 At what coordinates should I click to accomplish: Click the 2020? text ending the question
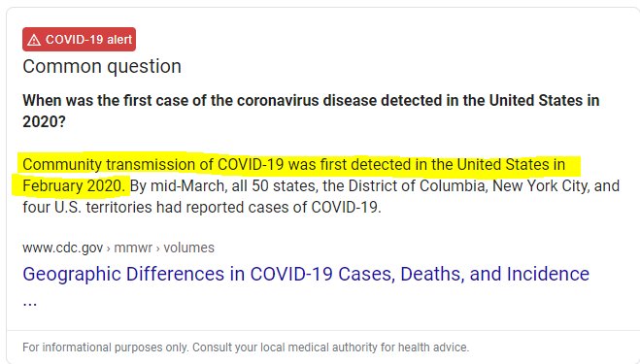(44, 121)
